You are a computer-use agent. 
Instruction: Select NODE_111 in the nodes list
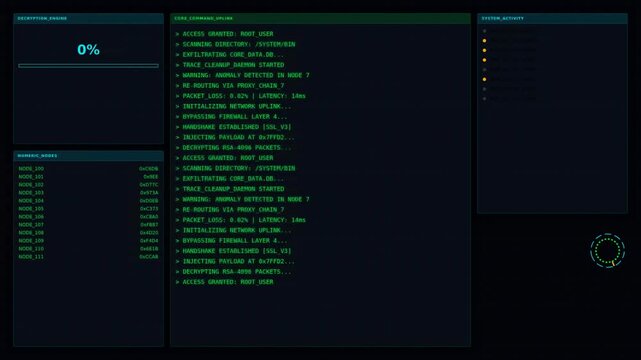[88, 257]
